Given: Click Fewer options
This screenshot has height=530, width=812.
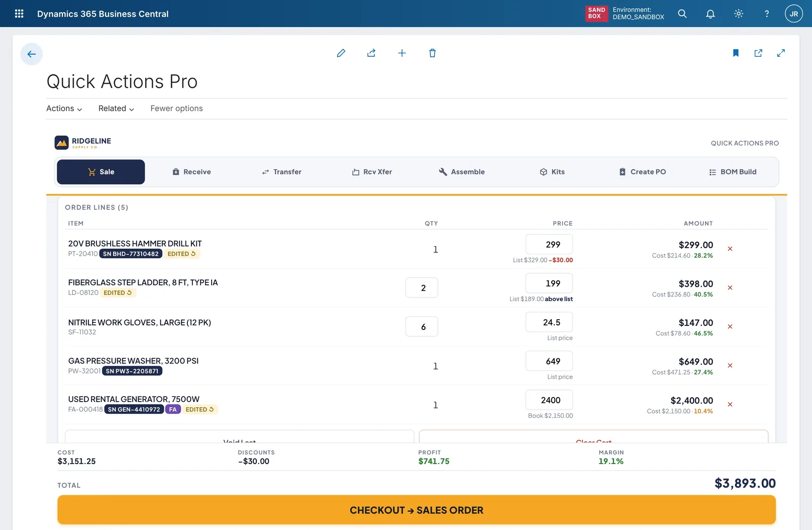Looking at the screenshot, I should click(x=177, y=109).
